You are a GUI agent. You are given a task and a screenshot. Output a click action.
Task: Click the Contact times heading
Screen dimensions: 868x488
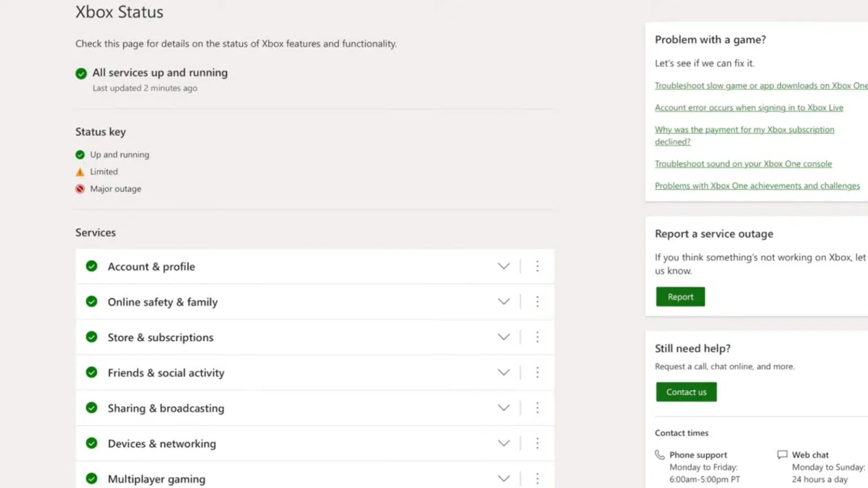(682, 433)
